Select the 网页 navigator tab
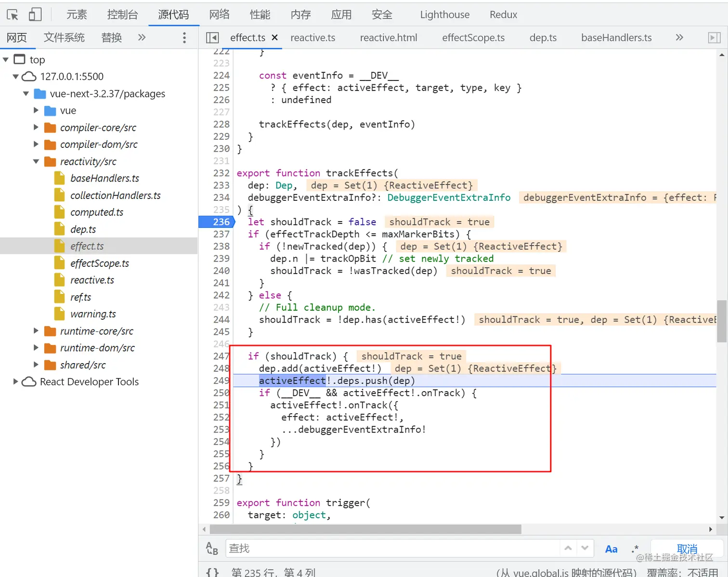 coord(17,38)
